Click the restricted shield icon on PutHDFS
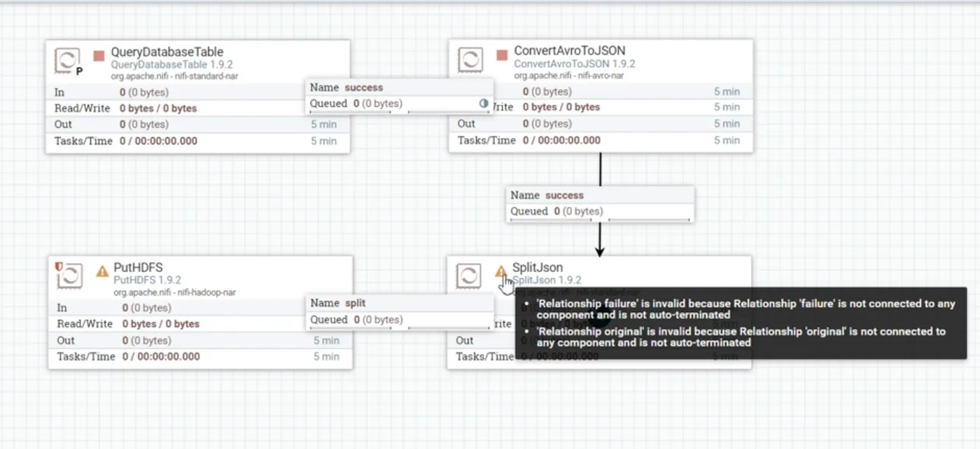 tap(59, 266)
